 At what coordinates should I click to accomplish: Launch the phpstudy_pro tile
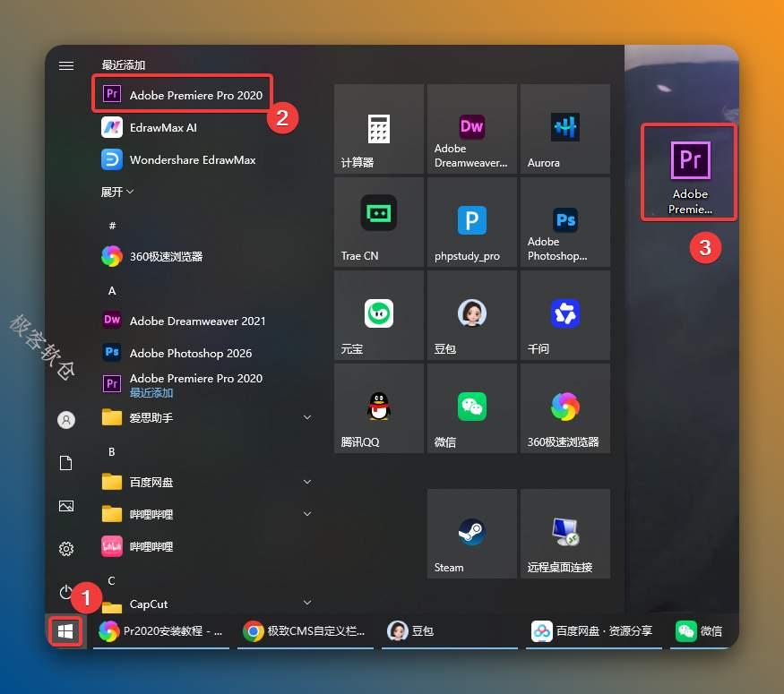(x=471, y=222)
